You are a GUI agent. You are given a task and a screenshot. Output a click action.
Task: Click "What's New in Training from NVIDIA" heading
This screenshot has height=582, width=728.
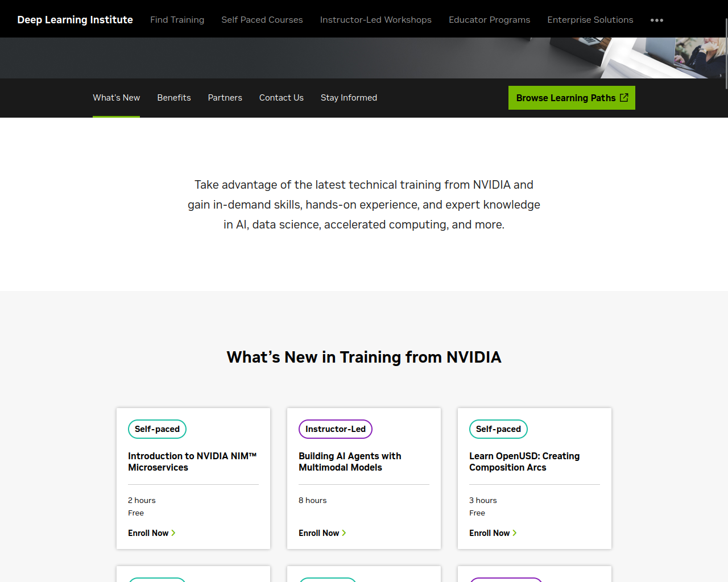click(x=364, y=357)
